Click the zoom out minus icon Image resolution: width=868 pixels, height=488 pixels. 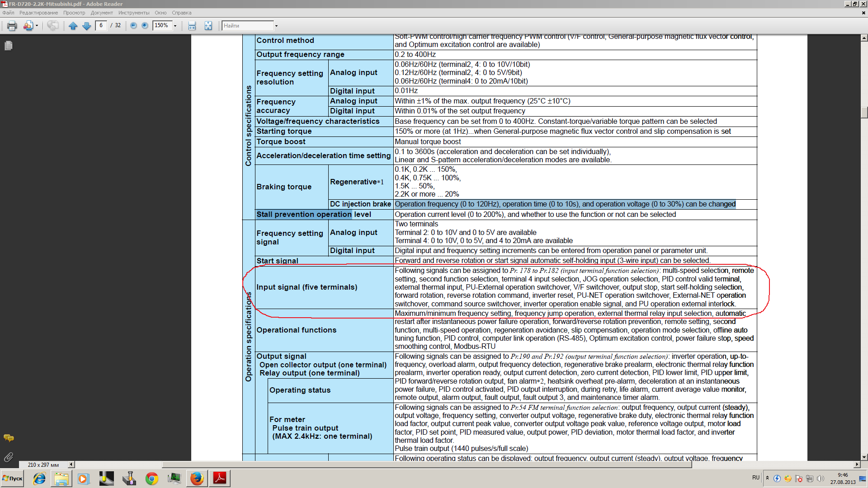point(133,26)
